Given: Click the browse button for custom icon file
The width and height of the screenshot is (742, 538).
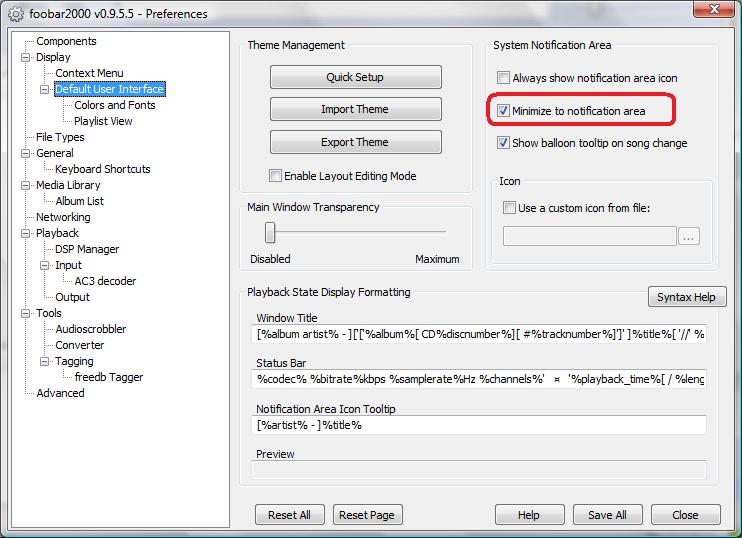Looking at the screenshot, I should pyautogui.click(x=689, y=236).
